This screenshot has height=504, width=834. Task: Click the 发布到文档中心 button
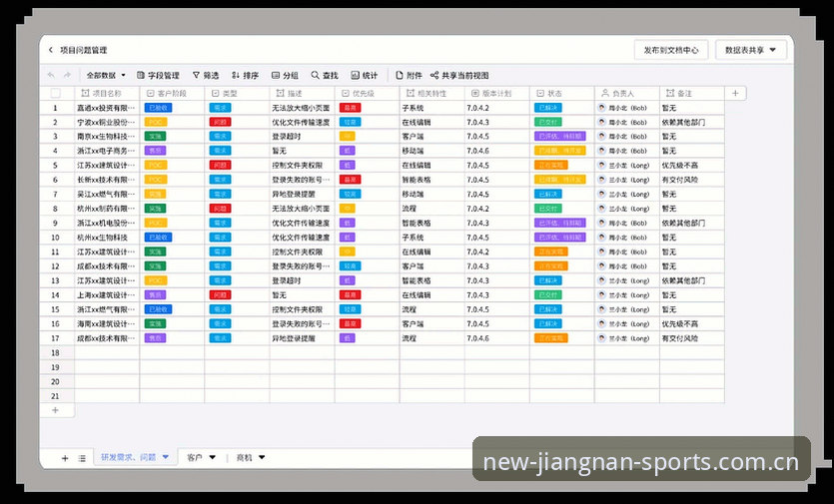671,50
